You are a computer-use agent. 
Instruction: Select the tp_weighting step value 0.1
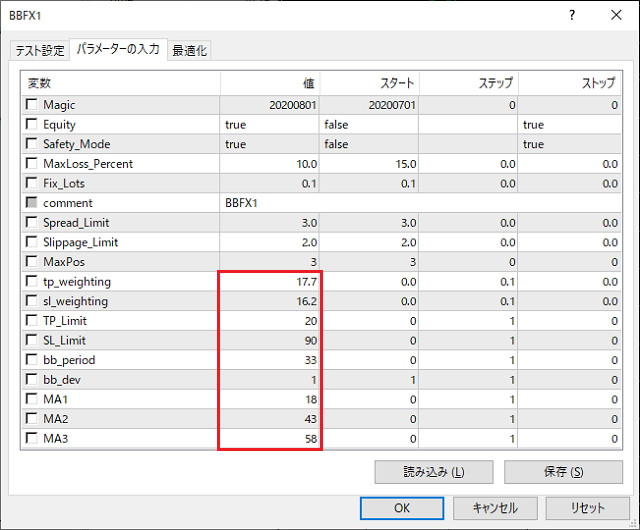coord(469,282)
